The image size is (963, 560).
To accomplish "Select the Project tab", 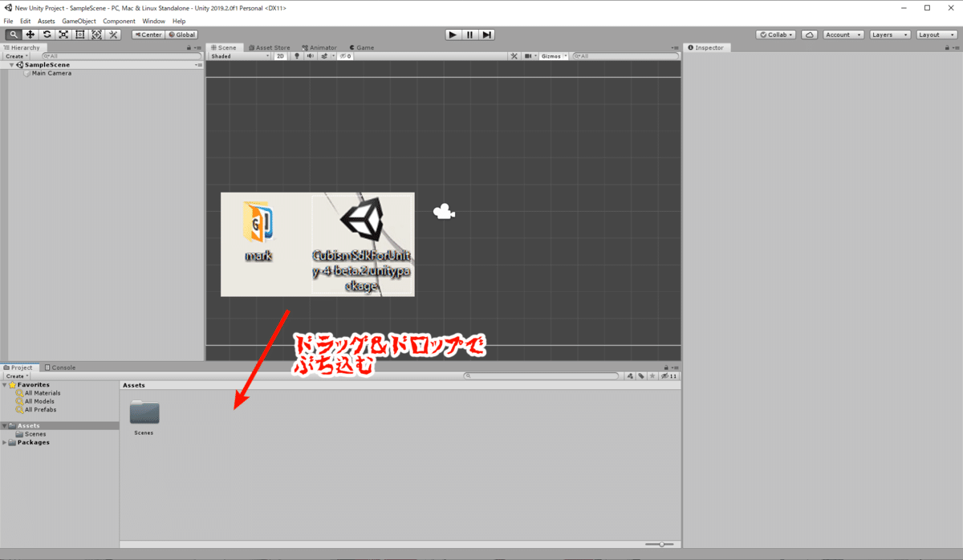I will coord(18,367).
